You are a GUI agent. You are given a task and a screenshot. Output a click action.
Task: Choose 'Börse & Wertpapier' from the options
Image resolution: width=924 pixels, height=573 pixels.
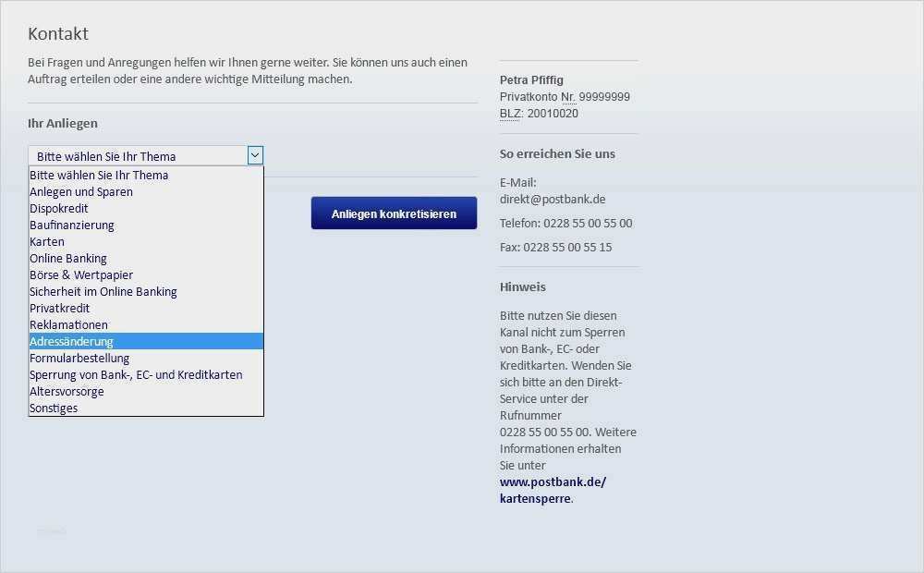point(81,274)
